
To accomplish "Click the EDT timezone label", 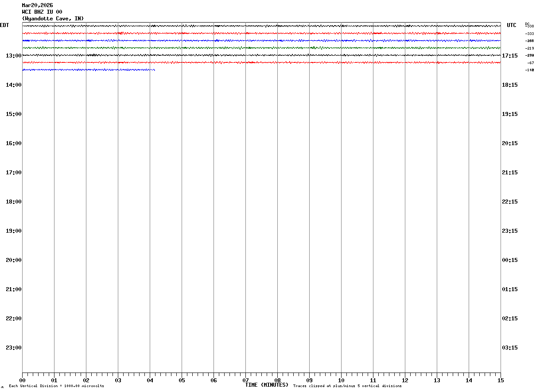I will (4, 25).
